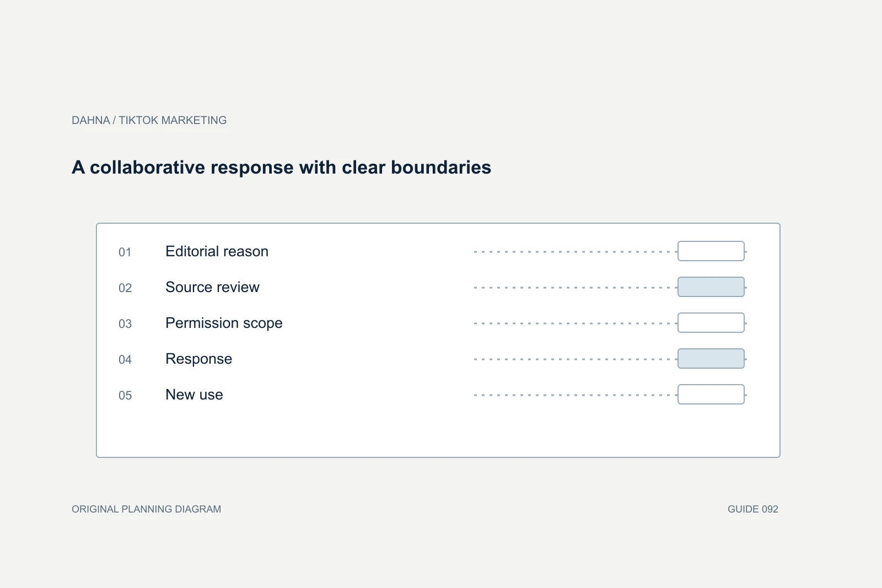Image resolution: width=882 pixels, height=588 pixels.
Task: Click the "ORIGINAL PLANNING DIAGRAM" footer text
Action: tap(146, 509)
